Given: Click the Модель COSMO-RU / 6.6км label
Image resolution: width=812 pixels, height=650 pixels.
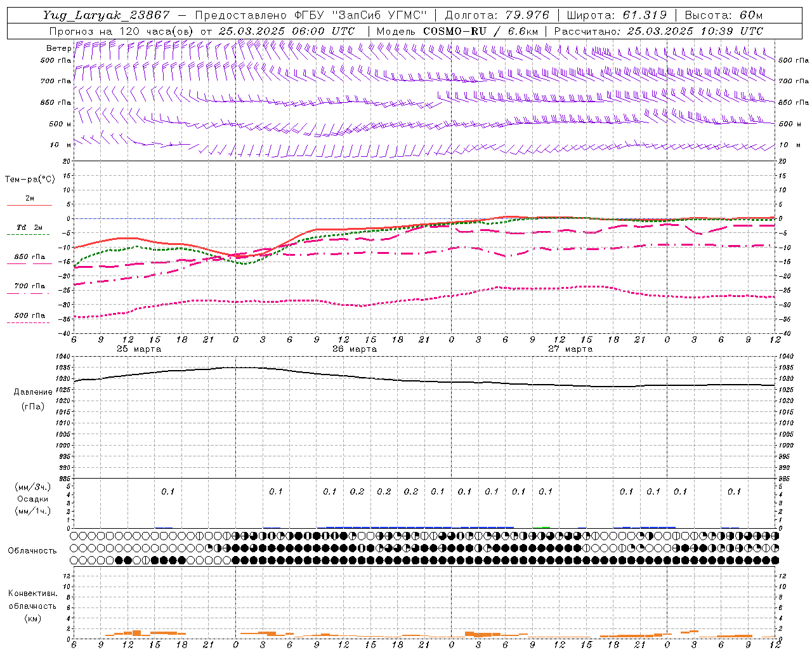Looking at the screenshot, I should [457, 31].
